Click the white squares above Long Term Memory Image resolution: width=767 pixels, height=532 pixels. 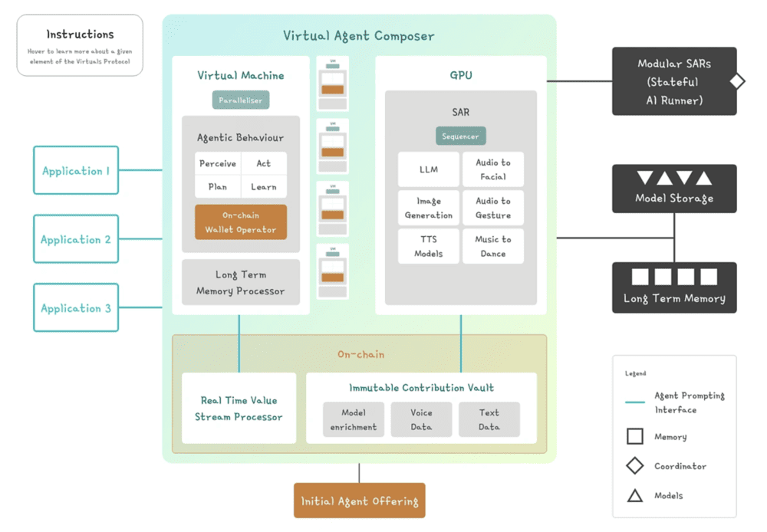[674, 277]
